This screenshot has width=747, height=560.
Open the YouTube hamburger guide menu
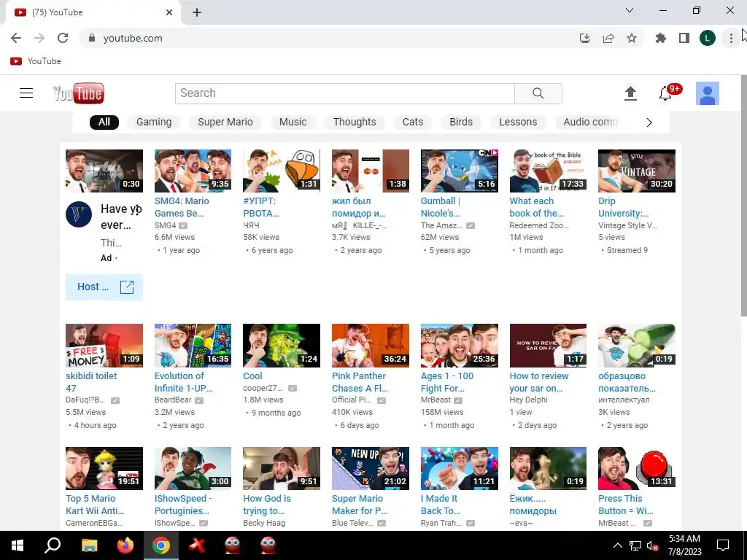(26, 93)
